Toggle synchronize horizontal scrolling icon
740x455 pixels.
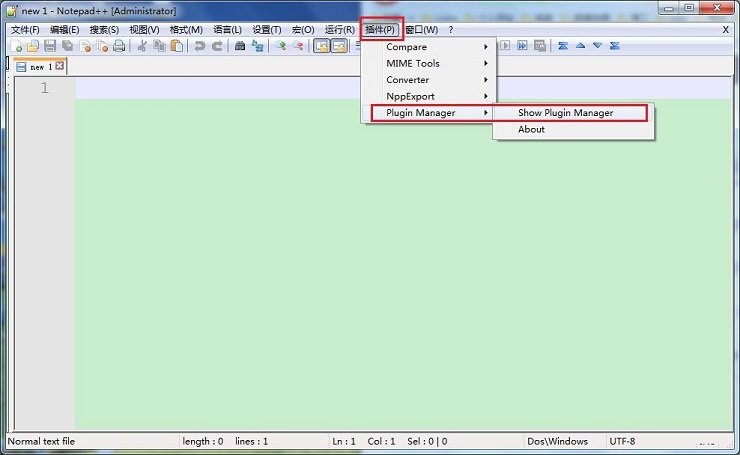click(339, 46)
